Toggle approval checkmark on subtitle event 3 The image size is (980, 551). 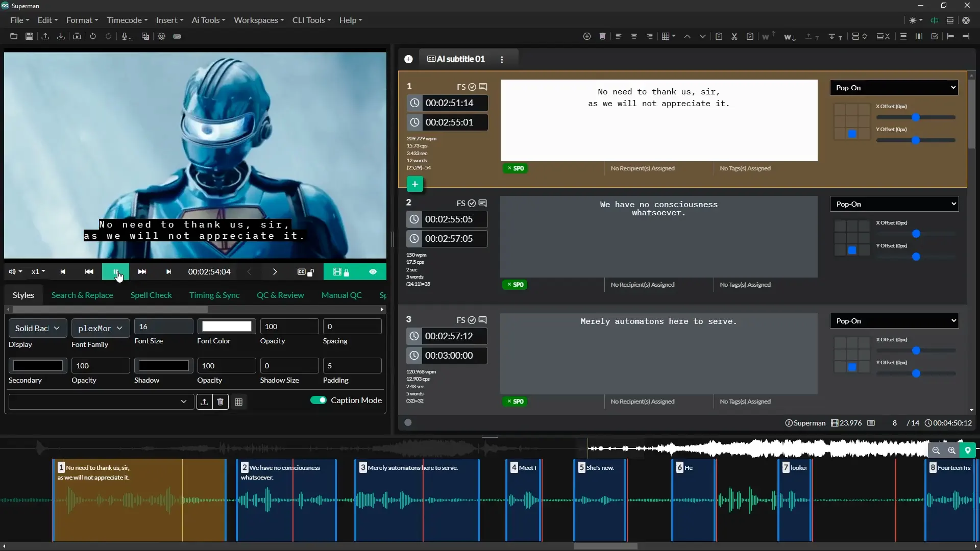coord(472,320)
